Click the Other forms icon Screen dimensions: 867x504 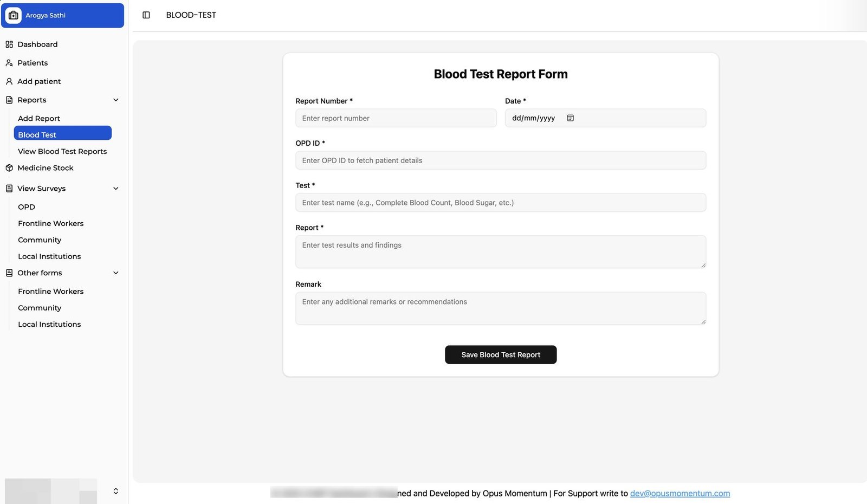click(x=9, y=273)
